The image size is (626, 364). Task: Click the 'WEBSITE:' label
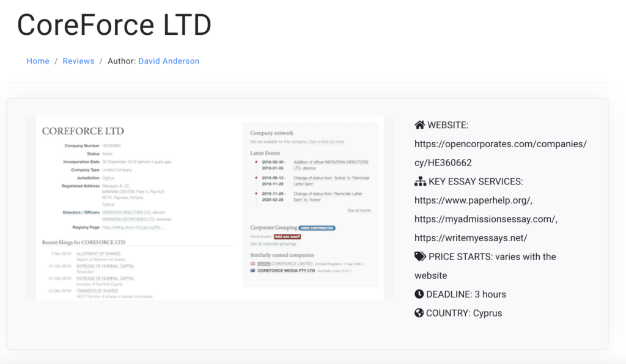tap(448, 125)
